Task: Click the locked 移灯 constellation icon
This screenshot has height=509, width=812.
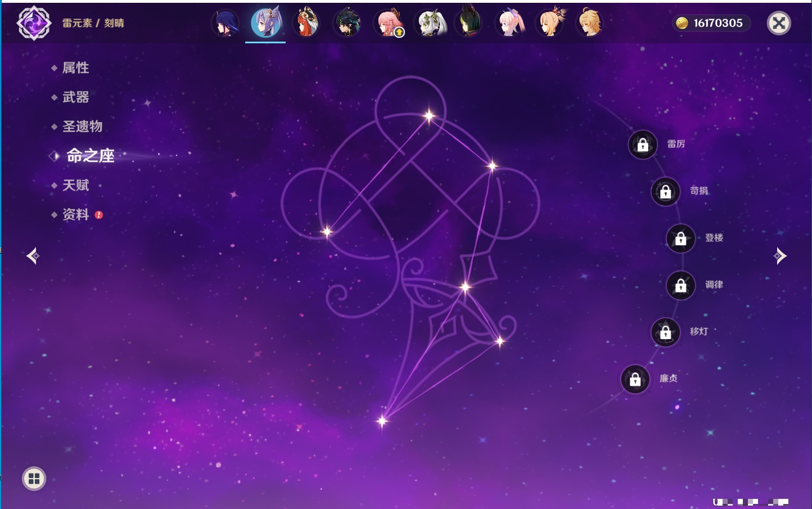Action: coord(666,332)
